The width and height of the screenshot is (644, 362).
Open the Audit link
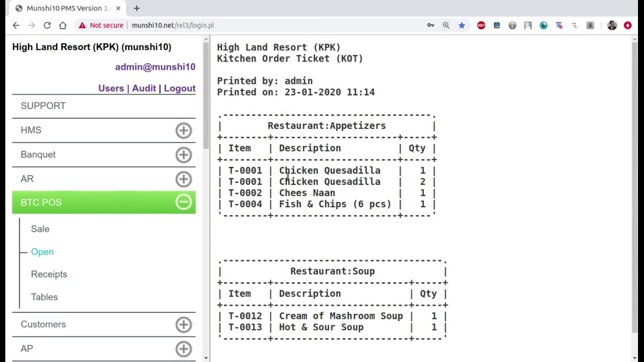pos(144,88)
